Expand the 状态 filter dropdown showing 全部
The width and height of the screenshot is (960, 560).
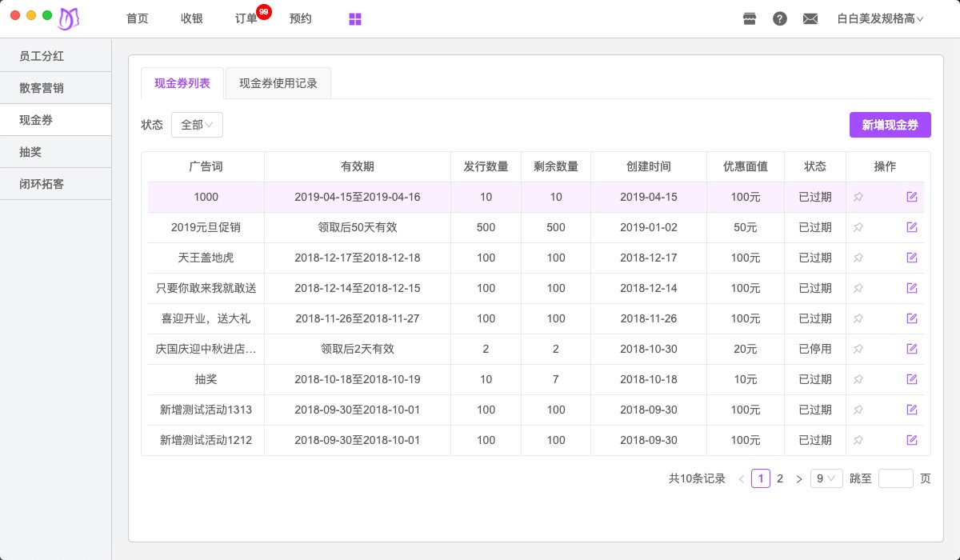pyautogui.click(x=197, y=125)
